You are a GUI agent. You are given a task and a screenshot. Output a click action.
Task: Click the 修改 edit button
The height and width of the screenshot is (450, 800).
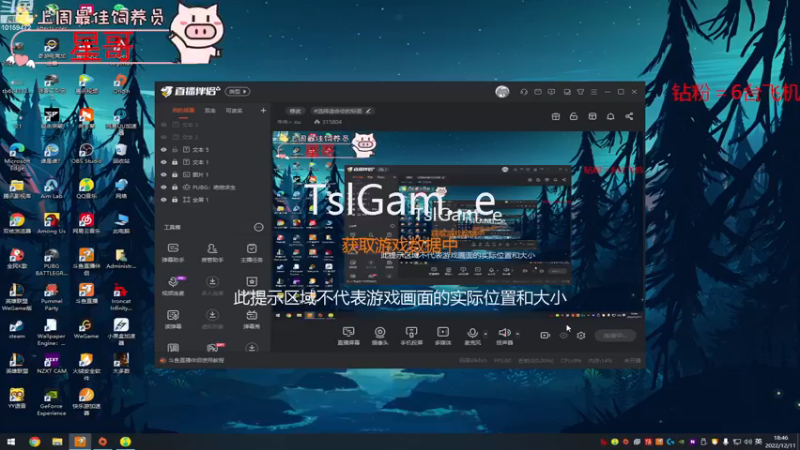click(x=295, y=111)
